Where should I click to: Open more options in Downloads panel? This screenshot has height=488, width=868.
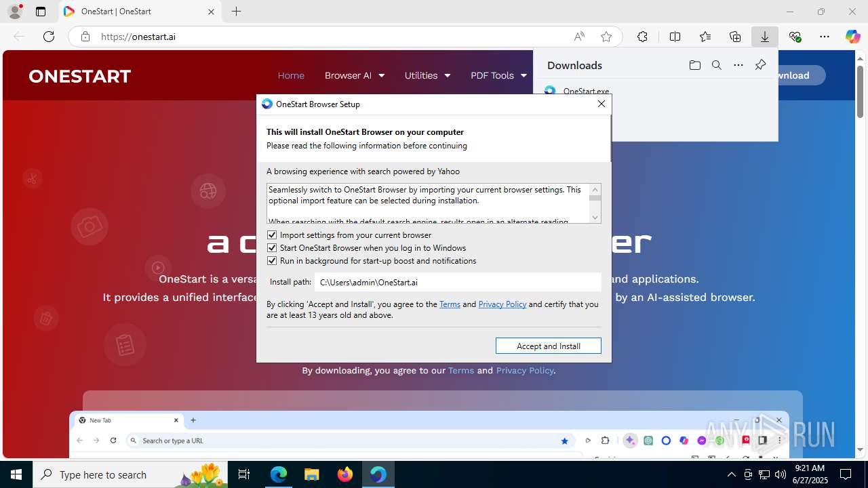pos(738,65)
